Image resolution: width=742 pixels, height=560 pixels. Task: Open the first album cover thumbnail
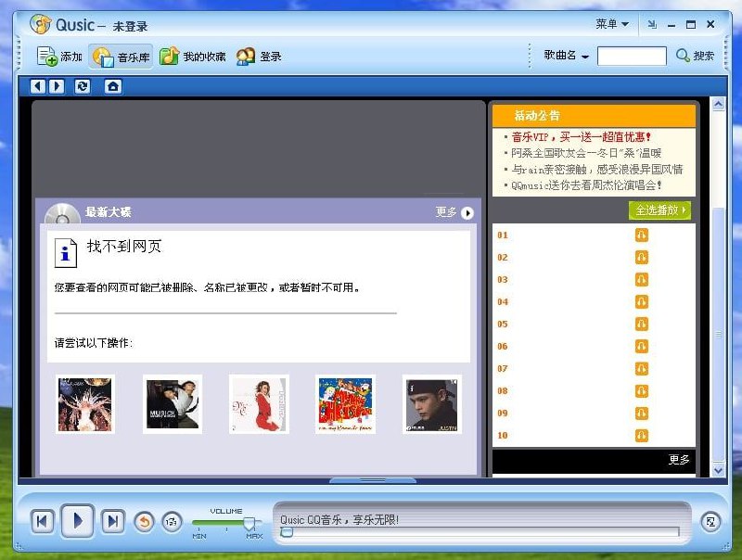[85, 404]
